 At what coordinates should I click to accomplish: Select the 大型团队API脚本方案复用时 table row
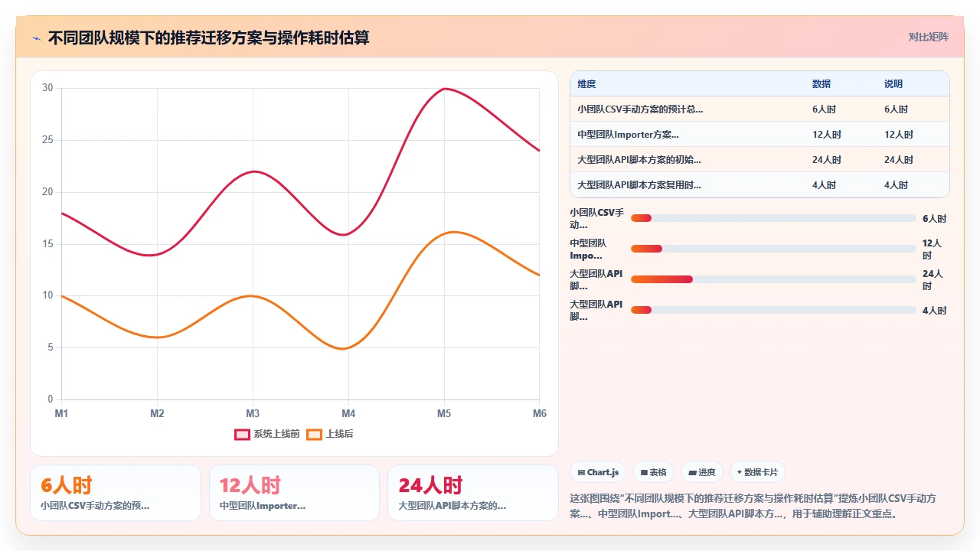pyautogui.click(x=759, y=185)
